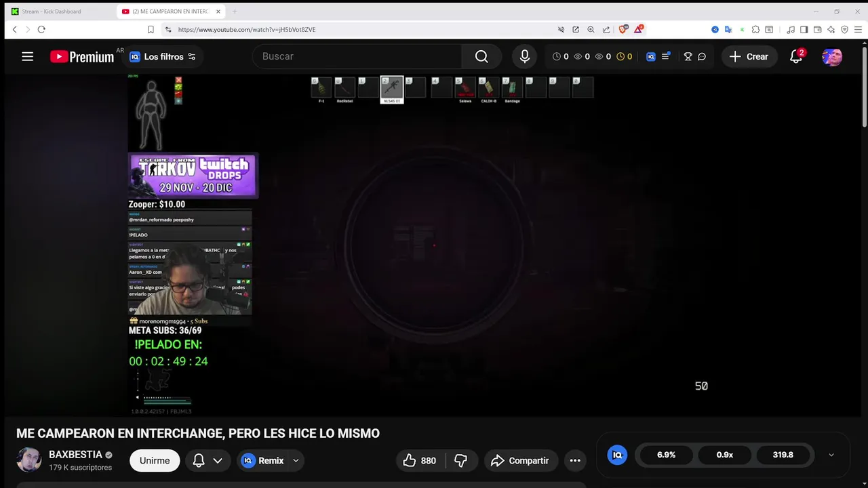Open site settings icon beside the URL
The height and width of the screenshot is (488, 868).
point(168,30)
